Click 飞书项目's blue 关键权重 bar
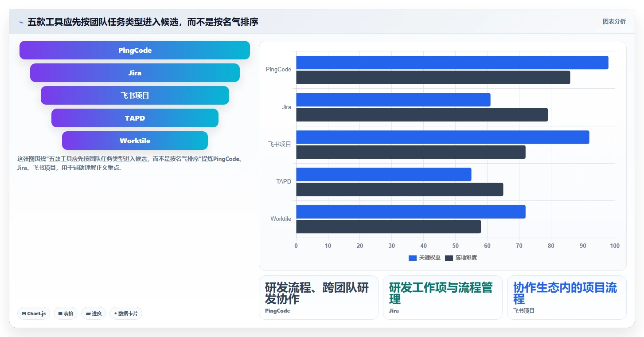Image resolution: width=644 pixels, height=337 pixels. point(443,137)
